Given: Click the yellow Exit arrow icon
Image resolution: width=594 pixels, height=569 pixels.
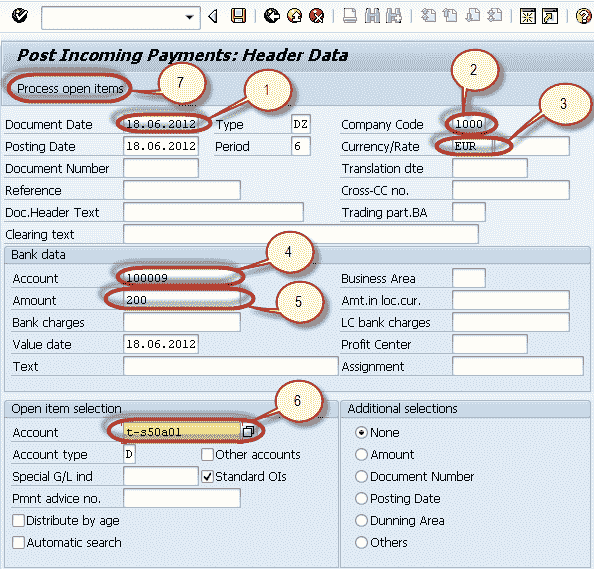Looking at the screenshot, I should click(294, 16).
